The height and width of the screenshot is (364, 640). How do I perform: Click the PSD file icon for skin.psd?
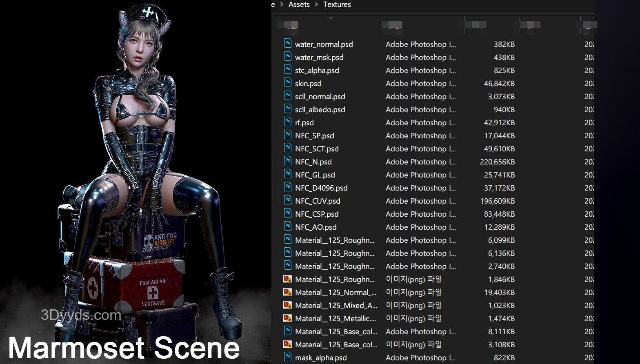pyautogui.click(x=287, y=83)
